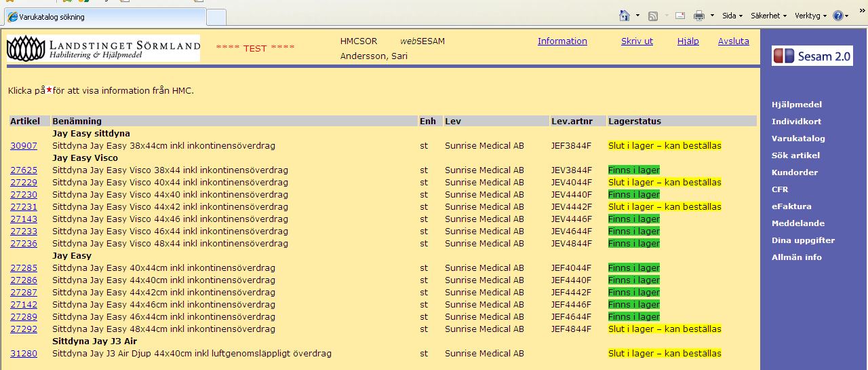Viewport: 868px width, 370px height.
Task: Click the Print icon in browser toolbar
Action: (x=699, y=16)
